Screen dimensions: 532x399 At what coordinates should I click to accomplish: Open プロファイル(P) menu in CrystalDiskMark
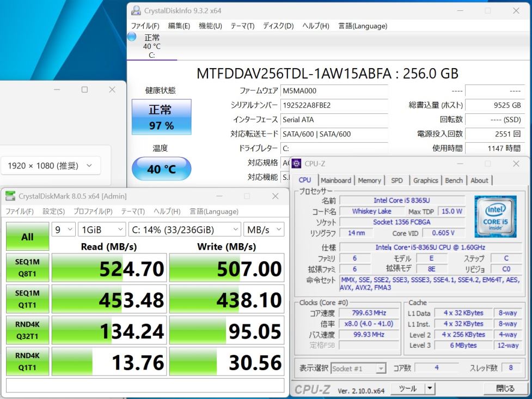coord(93,211)
